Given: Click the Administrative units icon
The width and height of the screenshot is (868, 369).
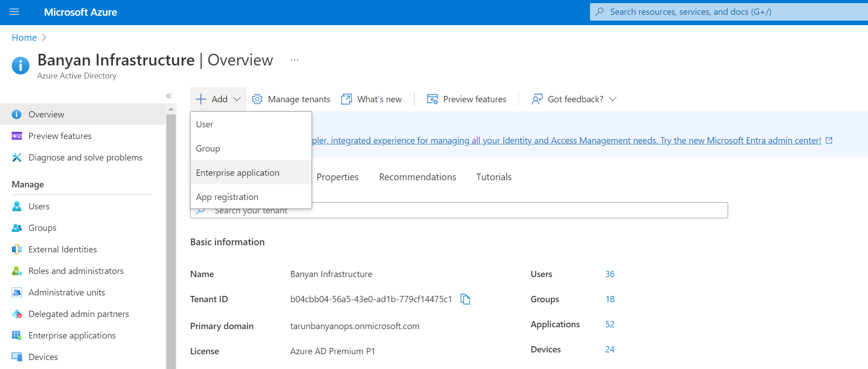Looking at the screenshot, I should [17, 292].
